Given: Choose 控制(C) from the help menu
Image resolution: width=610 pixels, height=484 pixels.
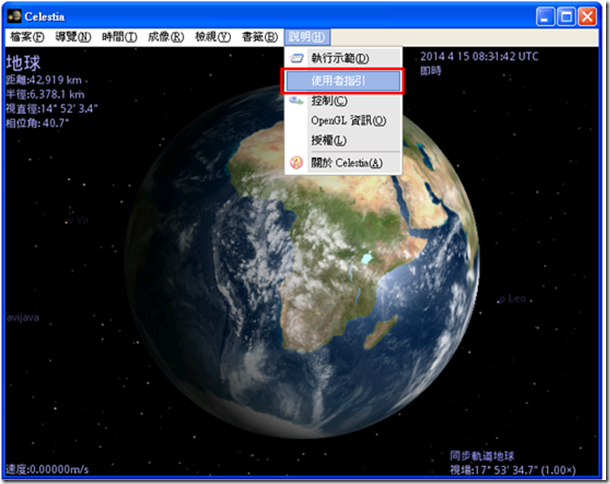Looking at the screenshot, I should [343, 101].
